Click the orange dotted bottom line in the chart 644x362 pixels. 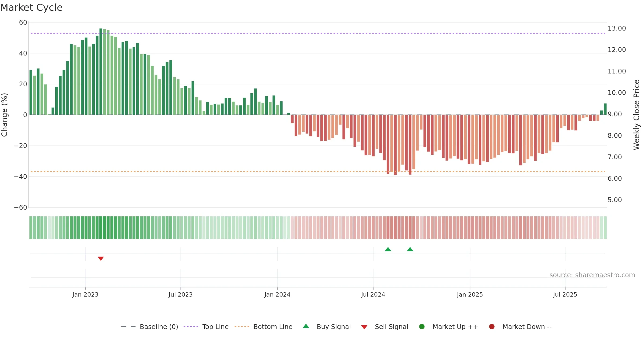(x=318, y=171)
